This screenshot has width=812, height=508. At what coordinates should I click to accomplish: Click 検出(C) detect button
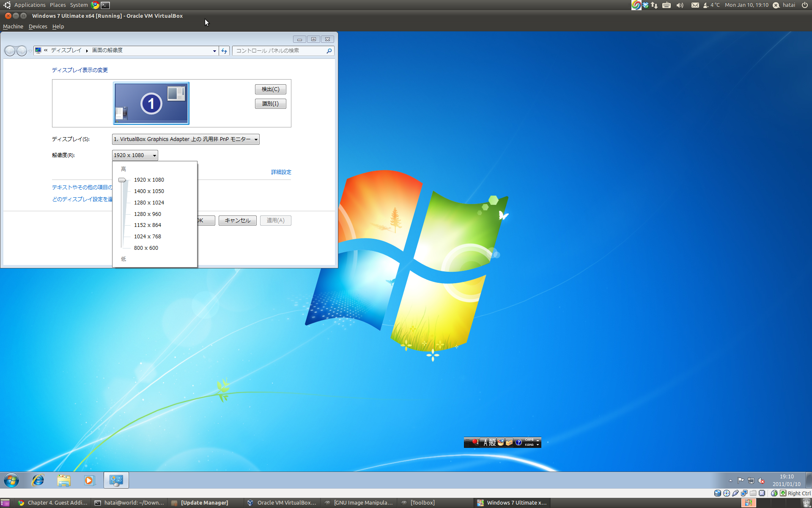[x=271, y=89]
